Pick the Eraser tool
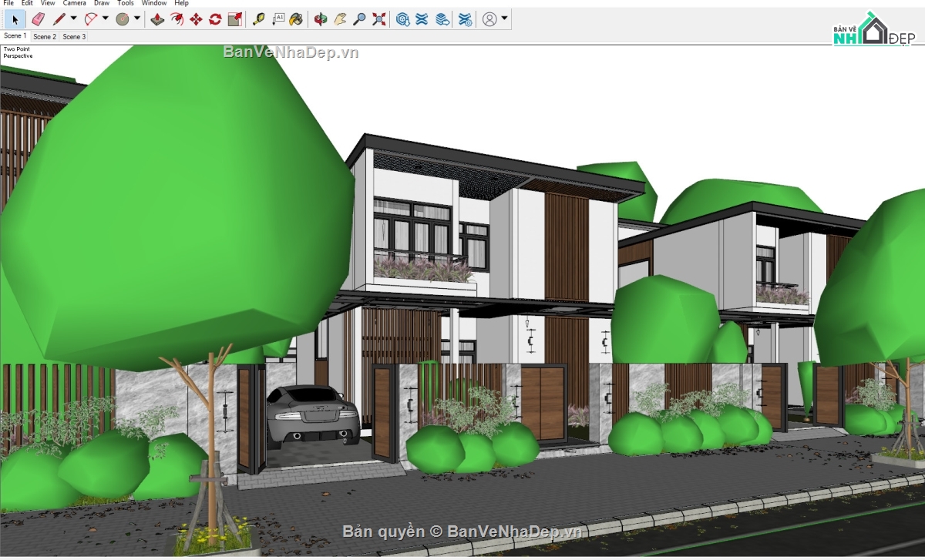The image size is (925, 560). 39,20
